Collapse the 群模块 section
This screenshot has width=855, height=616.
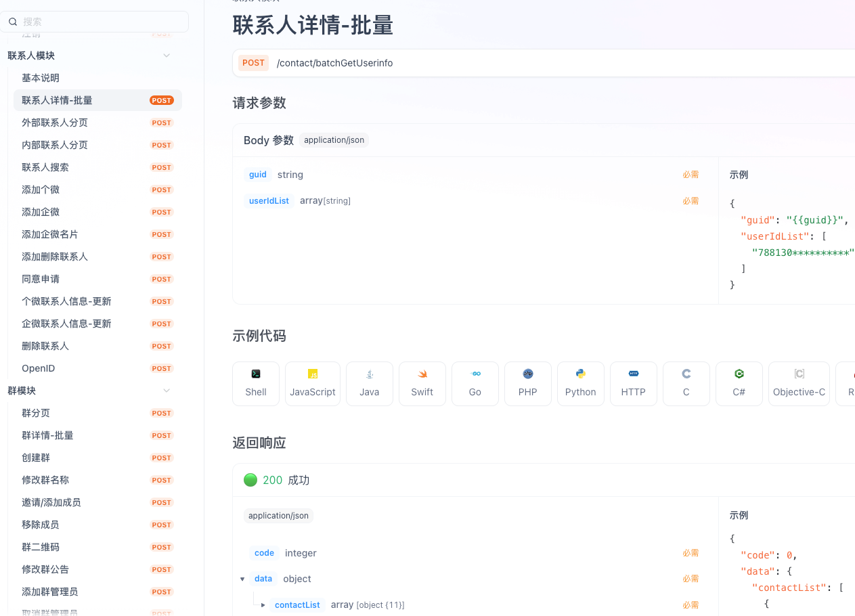coord(166,390)
